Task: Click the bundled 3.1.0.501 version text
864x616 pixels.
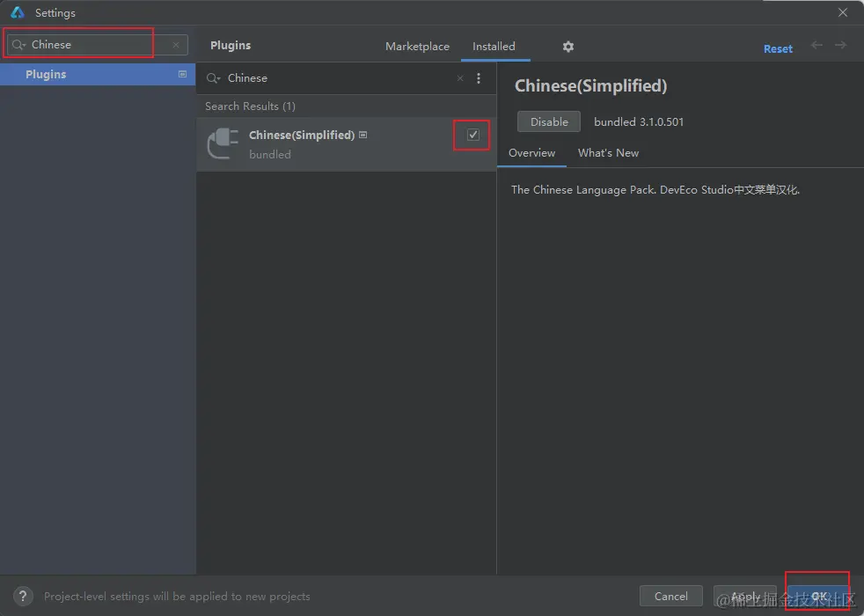Action: (x=639, y=121)
